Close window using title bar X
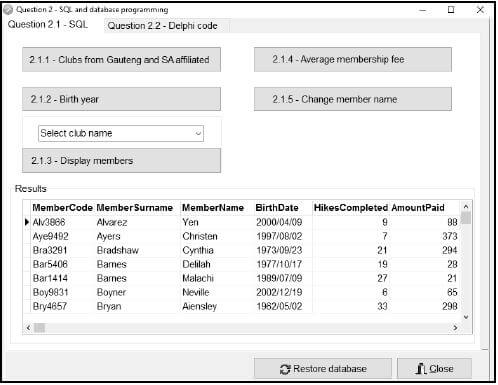 [x=480, y=10]
